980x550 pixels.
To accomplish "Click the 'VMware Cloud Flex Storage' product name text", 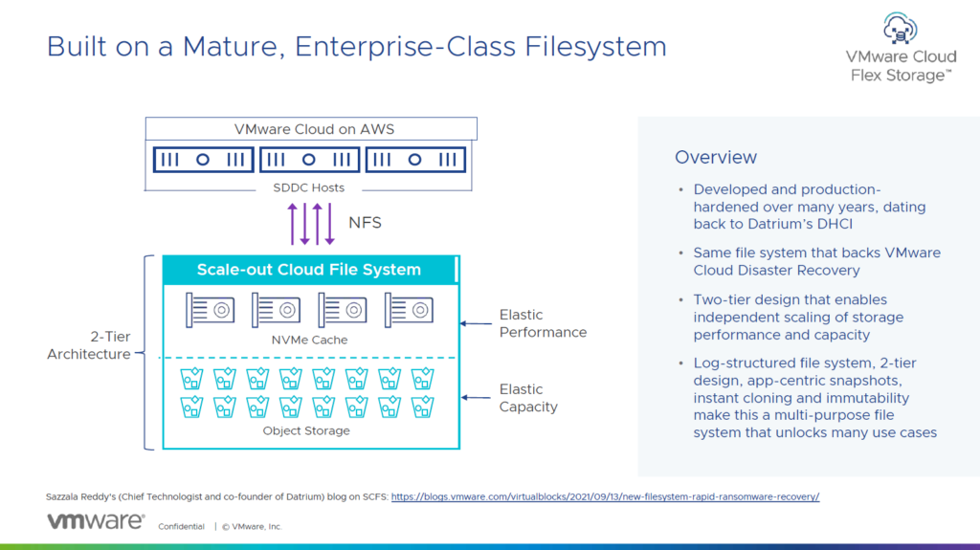I will click(901, 66).
